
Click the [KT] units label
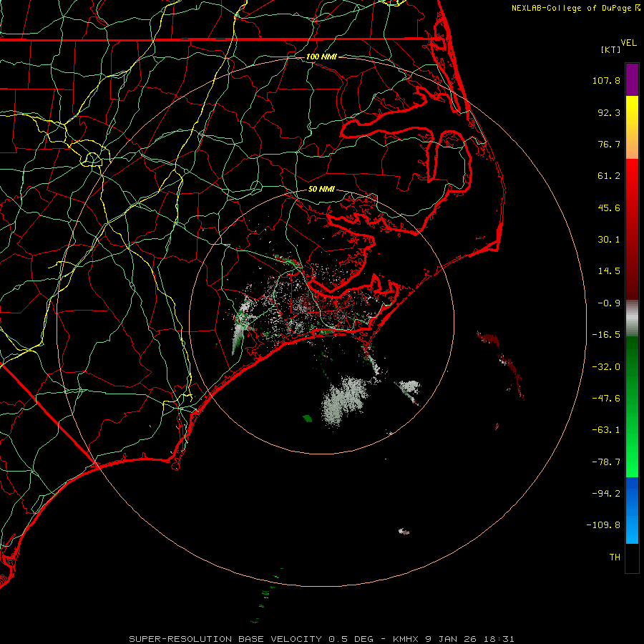point(611,49)
